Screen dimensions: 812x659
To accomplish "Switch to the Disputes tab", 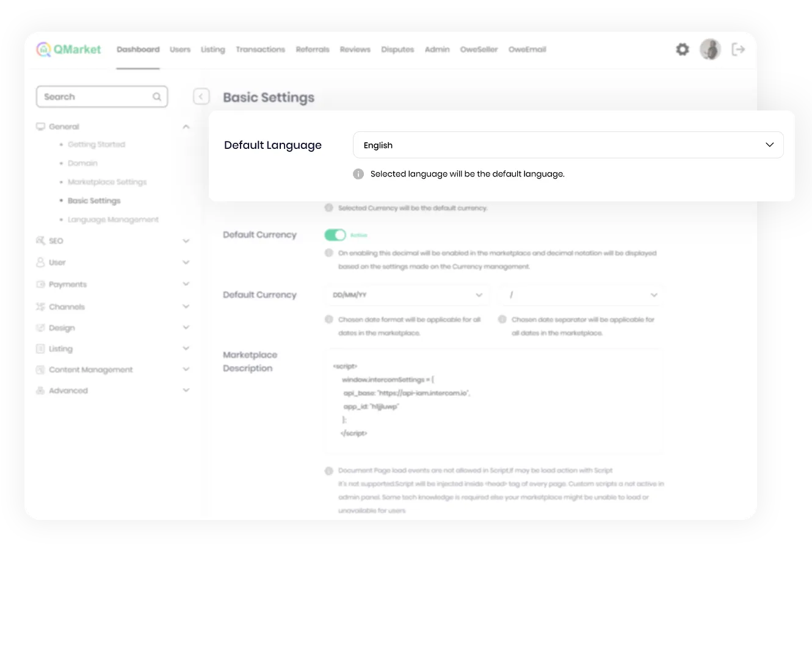I will (397, 49).
